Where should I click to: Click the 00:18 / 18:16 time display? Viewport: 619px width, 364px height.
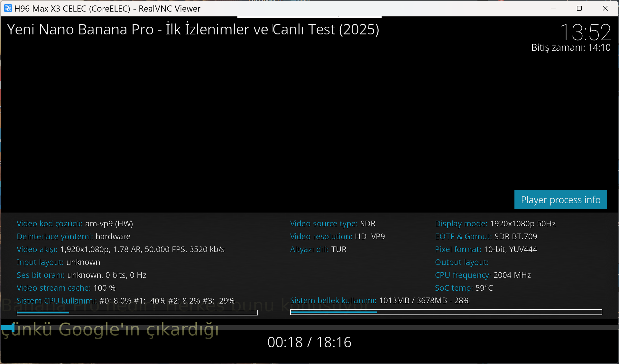309,342
